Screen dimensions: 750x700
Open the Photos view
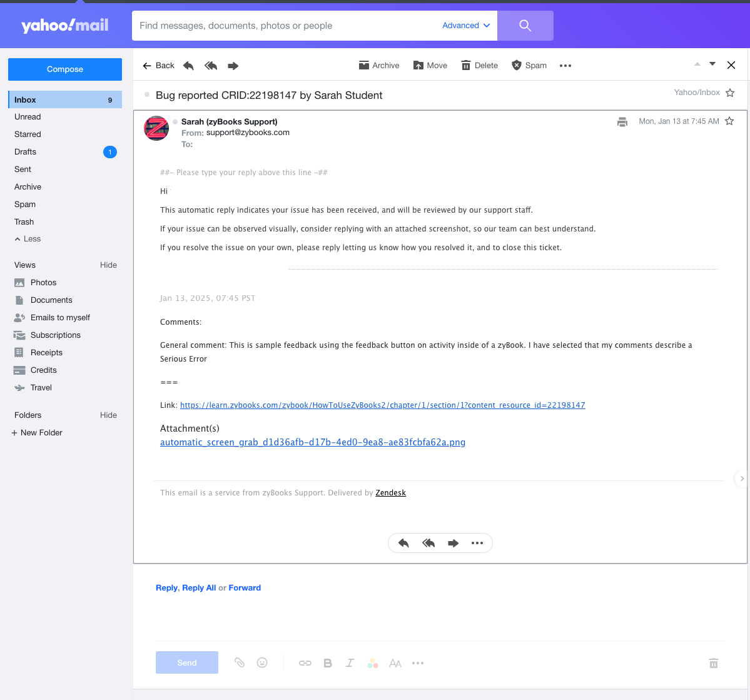click(36, 283)
